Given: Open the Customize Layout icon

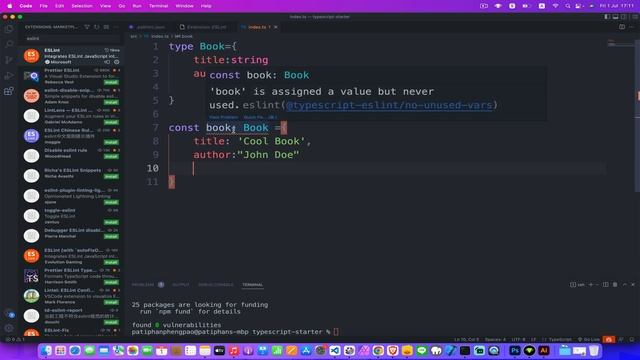Looking at the screenshot, I should 634,17.
